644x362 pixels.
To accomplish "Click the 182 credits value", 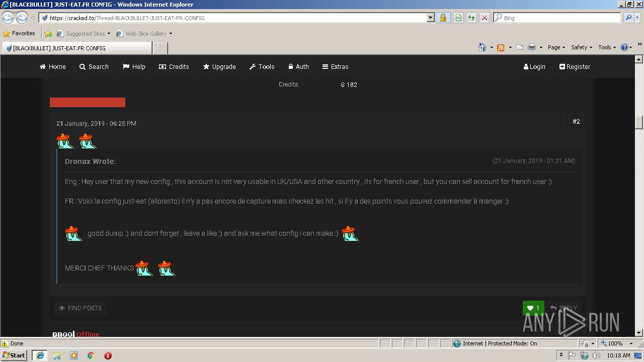I will pyautogui.click(x=349, y=85).
